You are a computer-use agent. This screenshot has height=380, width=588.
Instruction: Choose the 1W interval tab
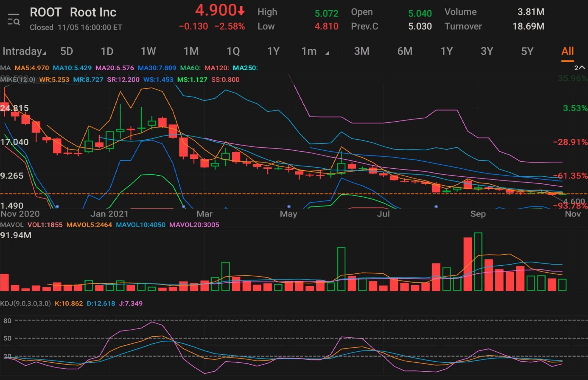click(148, 51)
